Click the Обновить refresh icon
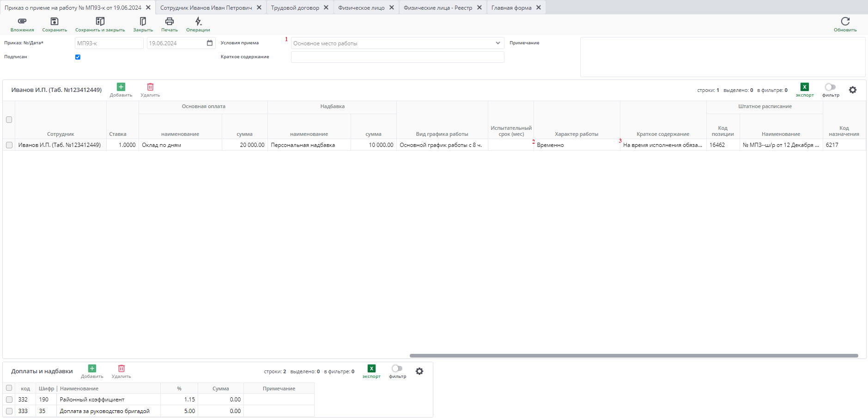Screen dimensions: 868x419 (845, 22)
